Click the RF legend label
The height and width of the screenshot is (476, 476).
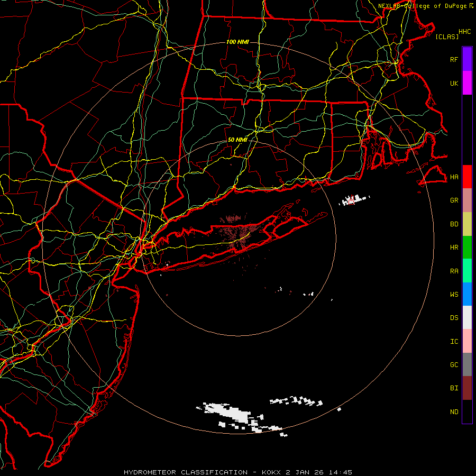[x=454, y=59]
